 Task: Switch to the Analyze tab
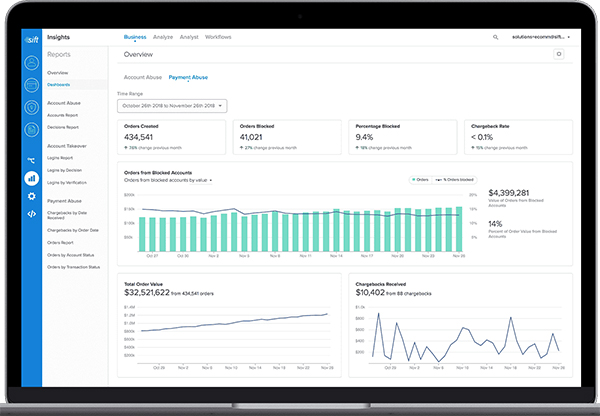coord(163,37)
